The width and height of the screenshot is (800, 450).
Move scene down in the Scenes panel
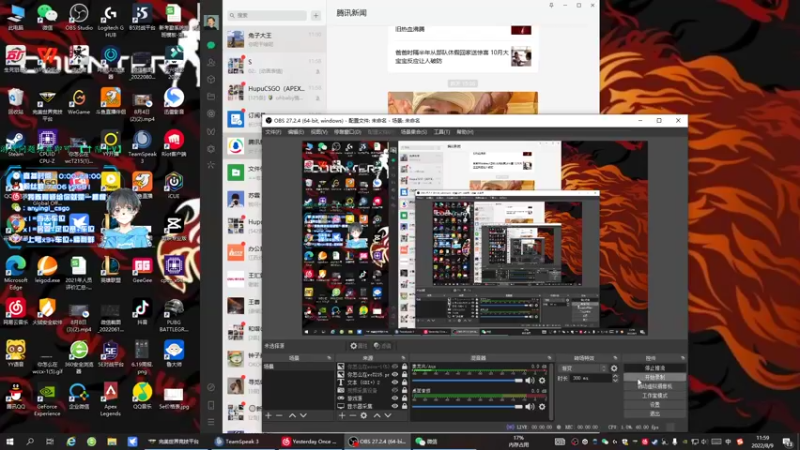(x=303, y=415)
